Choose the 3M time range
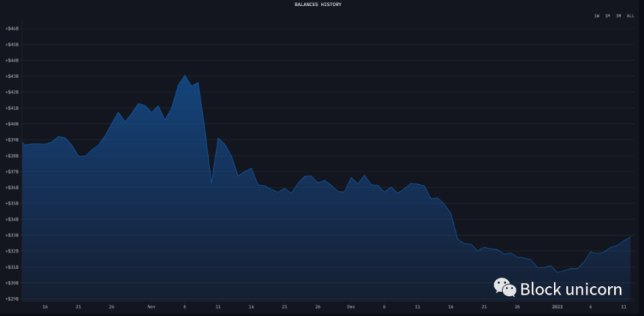This screenshot has width=644, height=316. [617, 16]
